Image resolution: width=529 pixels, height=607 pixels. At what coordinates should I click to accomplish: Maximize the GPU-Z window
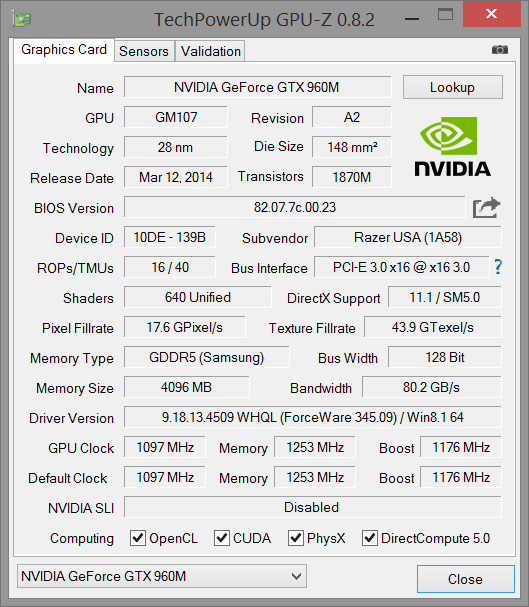click(445, 15)
